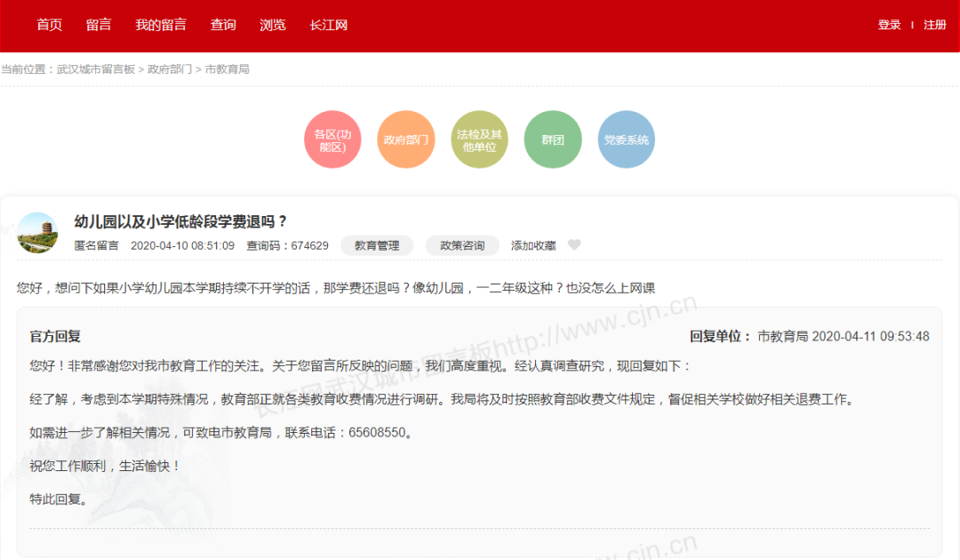
Task: Click the 匿名留言 author label
Action: [96, 245]
